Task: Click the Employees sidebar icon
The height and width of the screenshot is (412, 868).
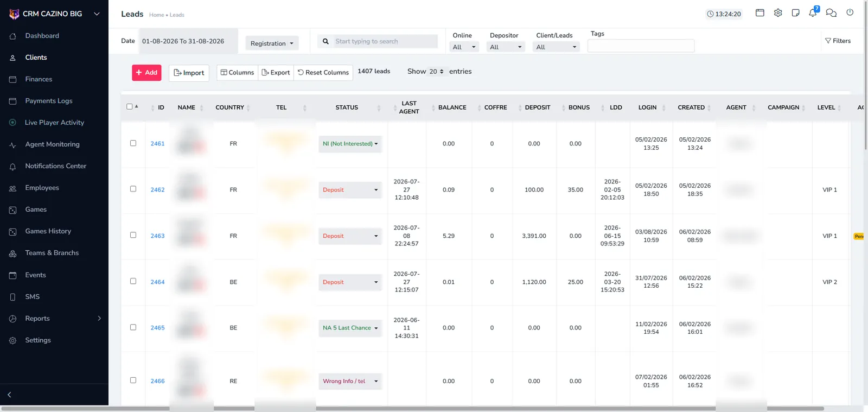Action: (x=12, y=188)
